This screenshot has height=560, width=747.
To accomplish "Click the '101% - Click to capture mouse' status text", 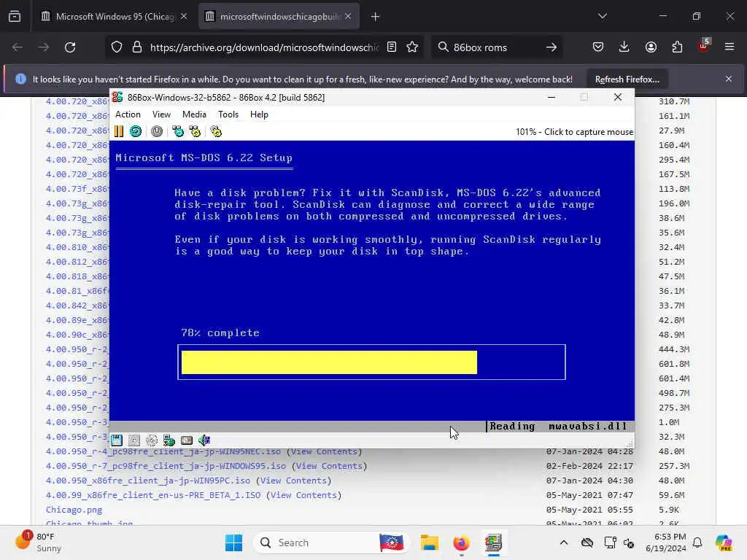I will click(x=574, y=132).
